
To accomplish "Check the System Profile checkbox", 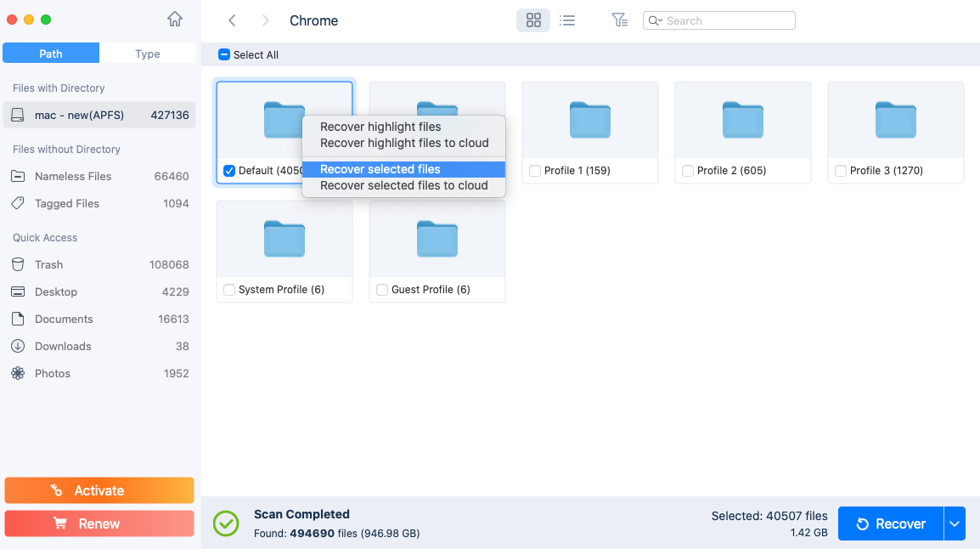I will [x=229, y=290].
